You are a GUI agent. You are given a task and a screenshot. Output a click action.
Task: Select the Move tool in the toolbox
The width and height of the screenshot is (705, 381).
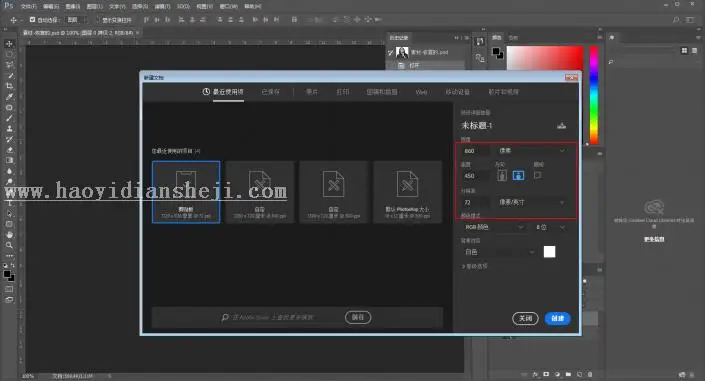pyautogui.click(x=9, y=44)
